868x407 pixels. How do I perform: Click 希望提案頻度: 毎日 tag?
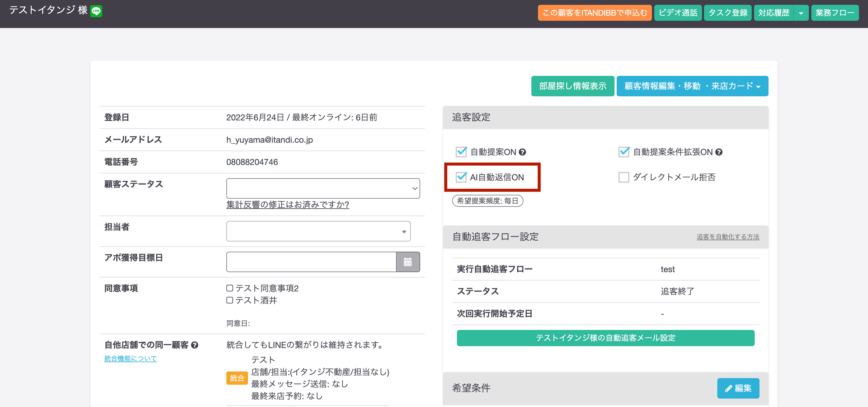(x=487, y=201)
